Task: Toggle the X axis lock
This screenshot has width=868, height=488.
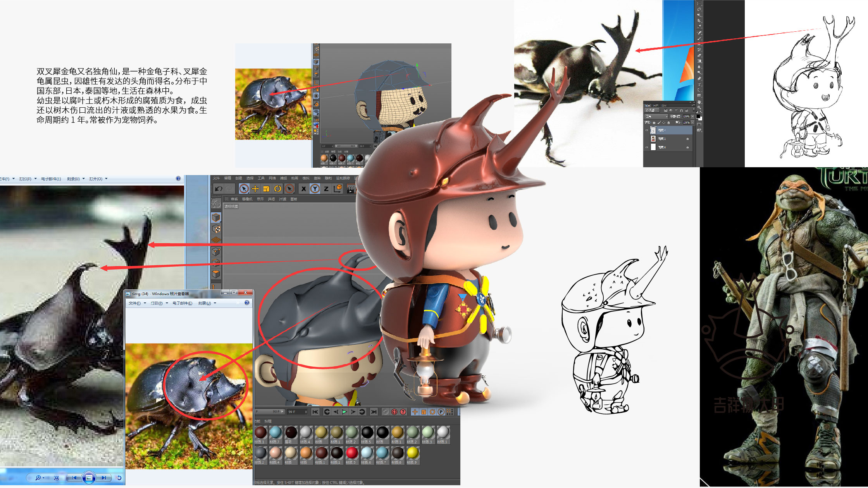Action: point(303,189)
